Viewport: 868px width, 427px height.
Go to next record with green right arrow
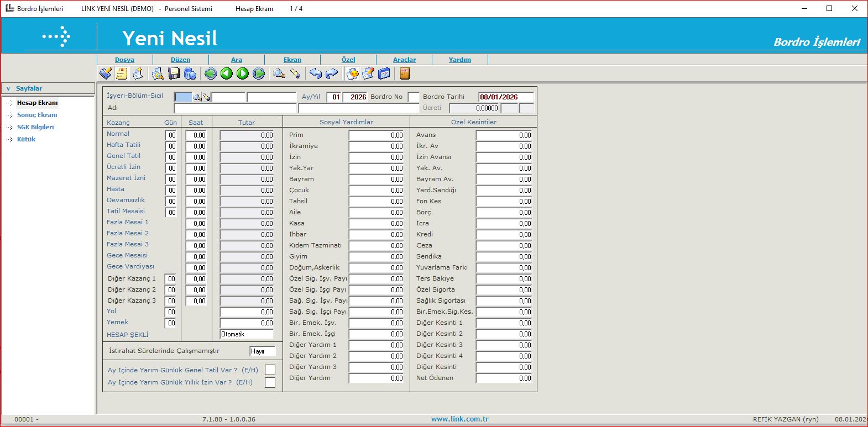click(x=243, y=73)
